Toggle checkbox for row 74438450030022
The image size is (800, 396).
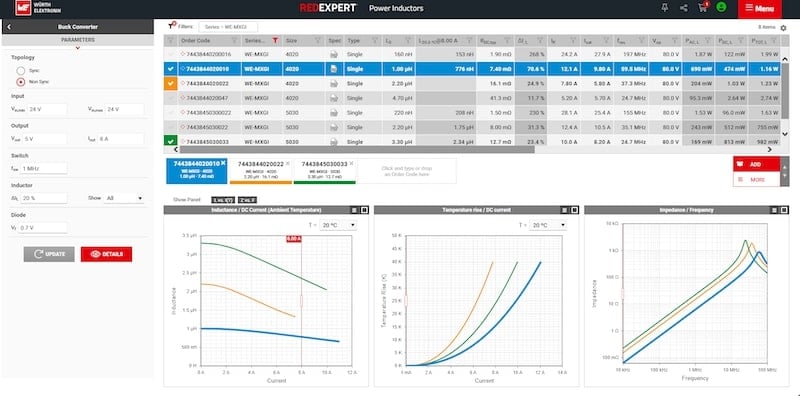(170, 127)
